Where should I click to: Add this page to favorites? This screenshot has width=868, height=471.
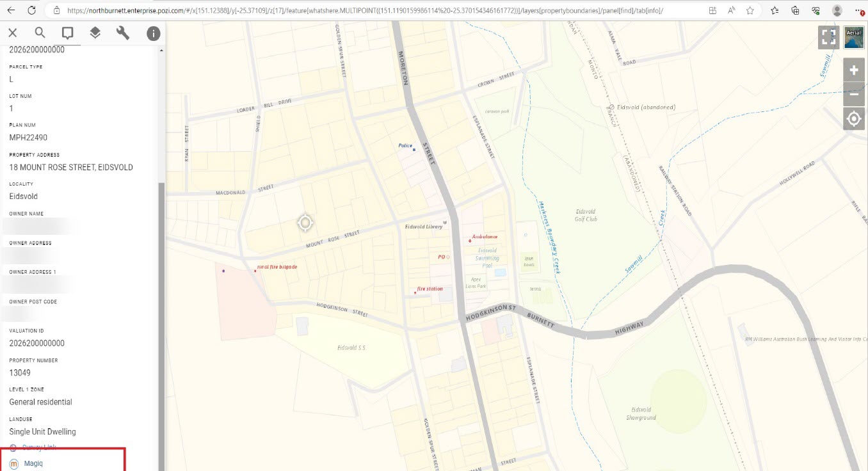tap(750, 10)
